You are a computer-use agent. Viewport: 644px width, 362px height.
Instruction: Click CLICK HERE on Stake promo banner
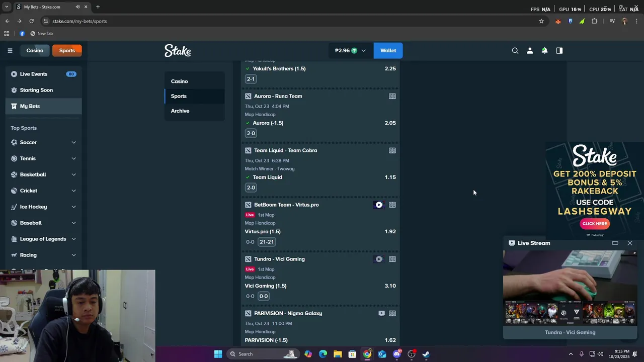[x=595, y=224]
